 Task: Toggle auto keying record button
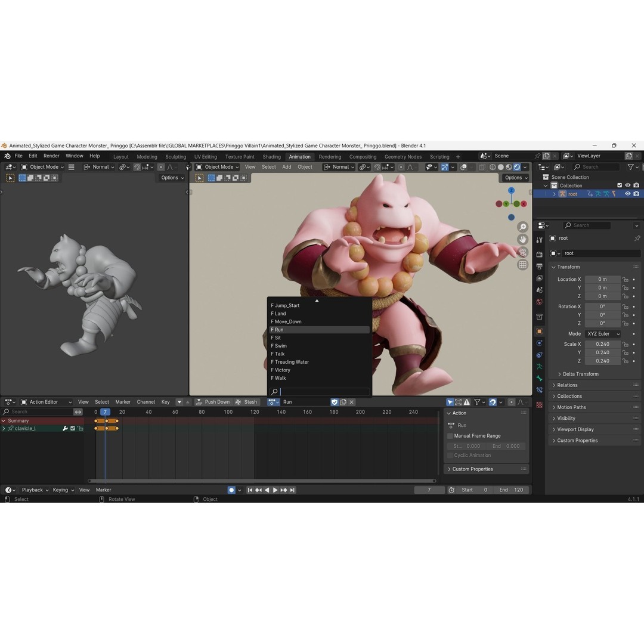231,490
